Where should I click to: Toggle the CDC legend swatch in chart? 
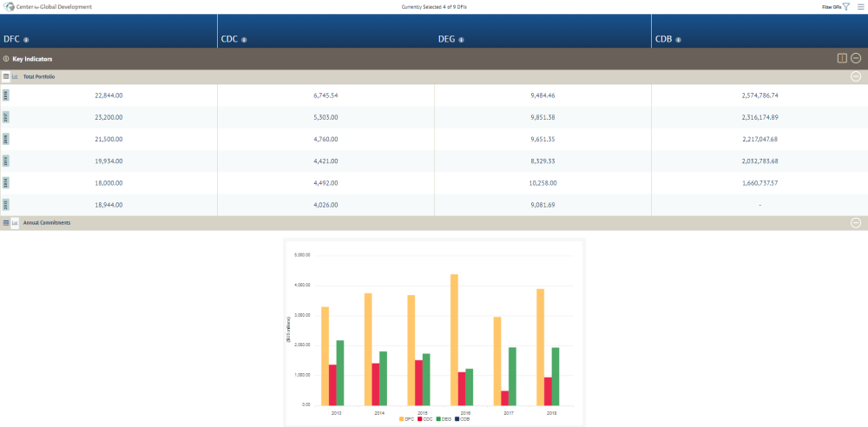(420, 419)
